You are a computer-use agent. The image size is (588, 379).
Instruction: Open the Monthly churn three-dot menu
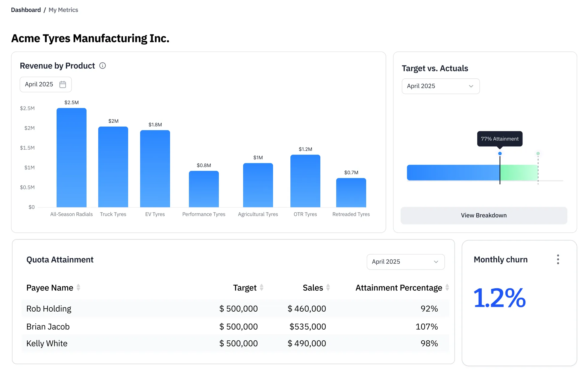tap(558, 259)
